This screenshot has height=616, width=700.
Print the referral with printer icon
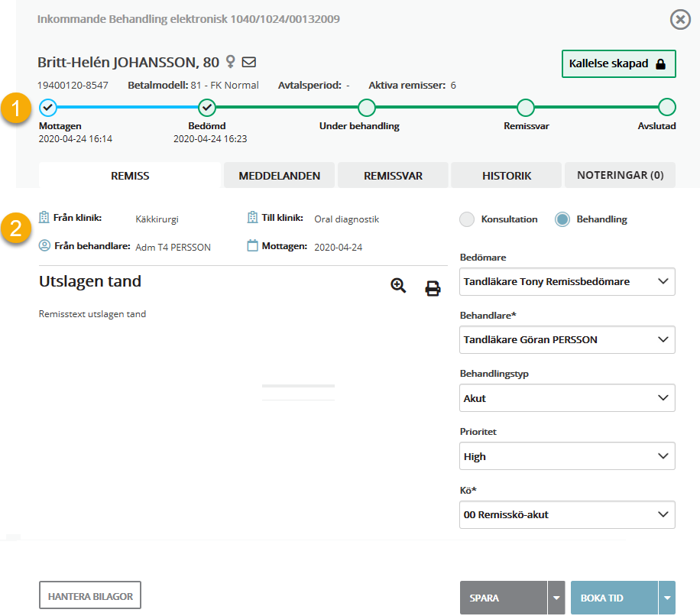pos(433,288)
